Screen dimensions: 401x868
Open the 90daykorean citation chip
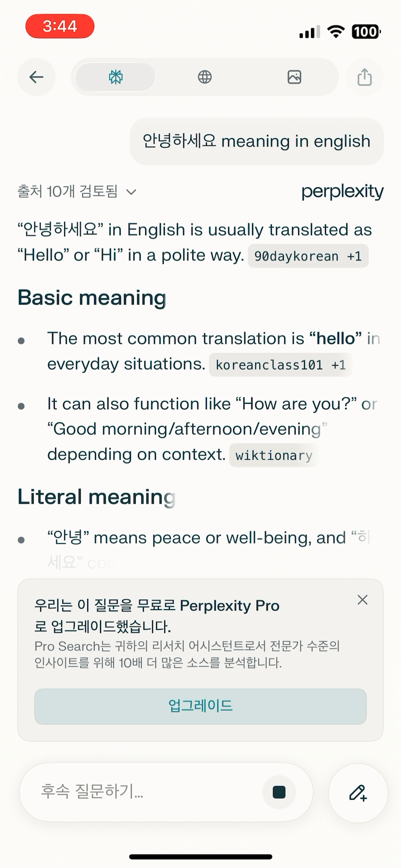[x=308, y=256]
